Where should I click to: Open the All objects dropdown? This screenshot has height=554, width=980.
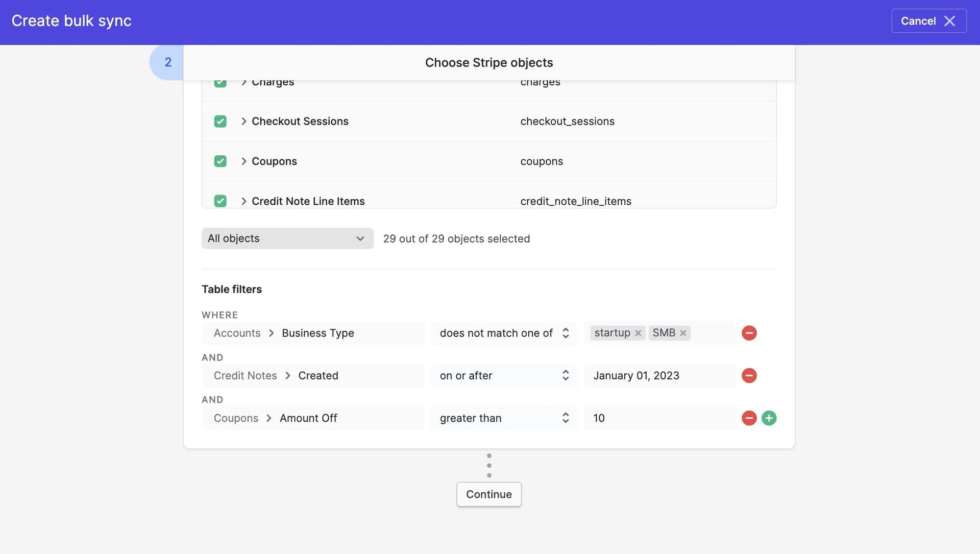tap(287, 238)
